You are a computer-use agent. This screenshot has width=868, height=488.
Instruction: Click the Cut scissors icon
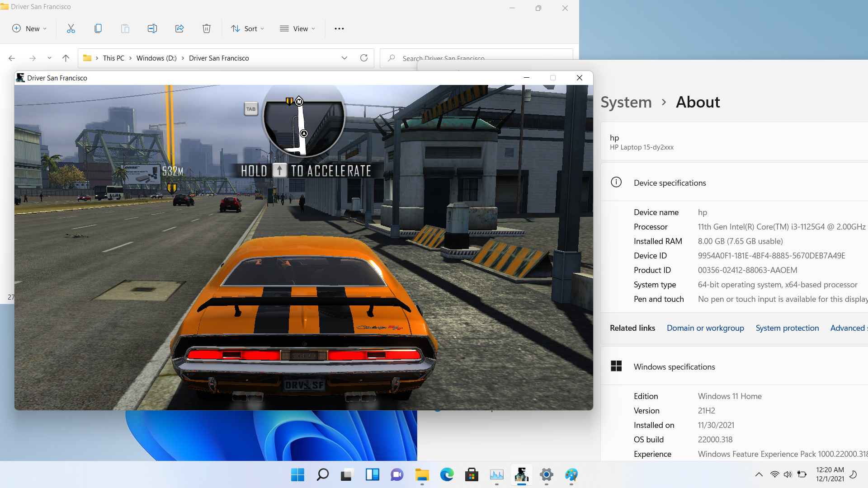[x=71, y=28]
